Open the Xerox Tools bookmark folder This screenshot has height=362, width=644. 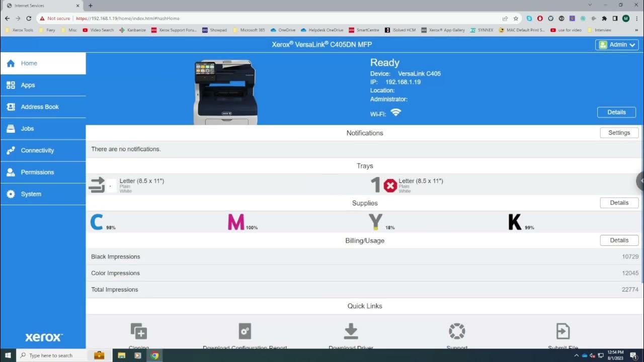click(x=20, y=30)
